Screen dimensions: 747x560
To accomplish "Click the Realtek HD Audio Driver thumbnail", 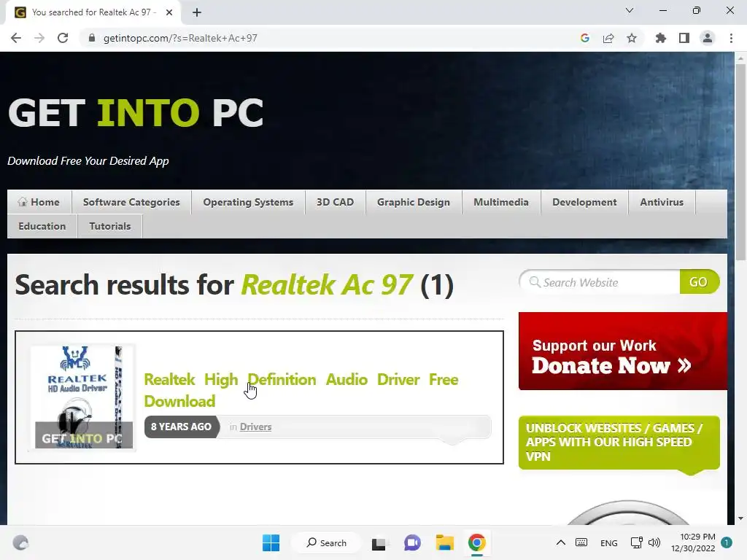I will [82, 397].
